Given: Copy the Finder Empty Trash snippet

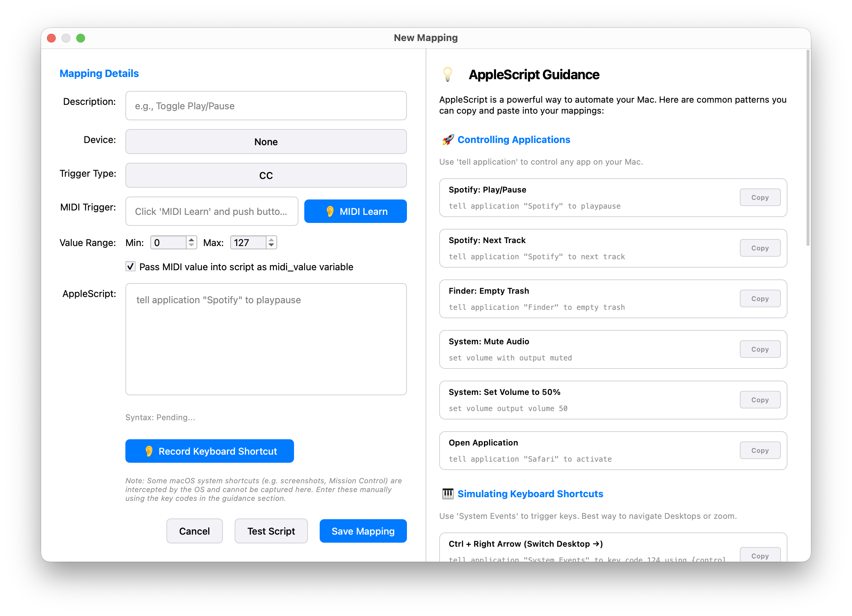Looking at the screenshot, I should [760, 298].
